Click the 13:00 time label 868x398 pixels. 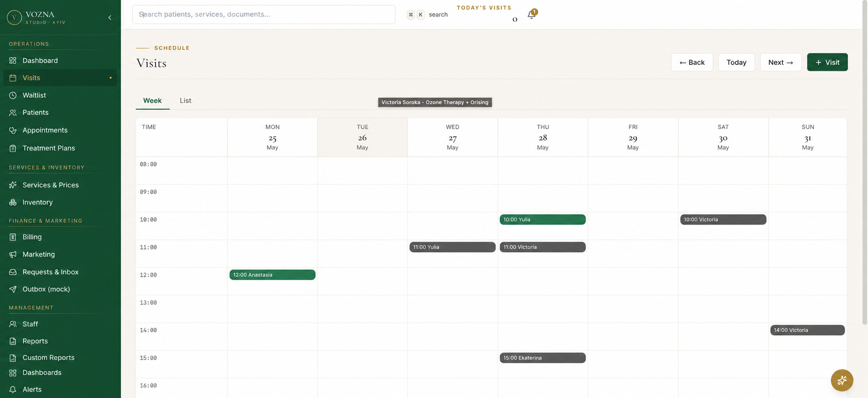point(148,303)
